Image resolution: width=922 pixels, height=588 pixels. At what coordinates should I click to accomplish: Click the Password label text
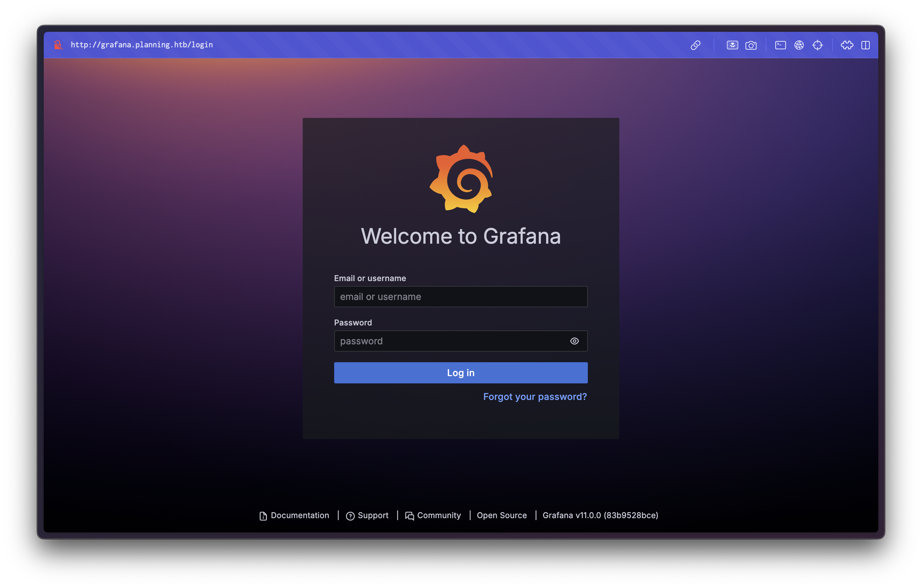(x=353, y=323)
